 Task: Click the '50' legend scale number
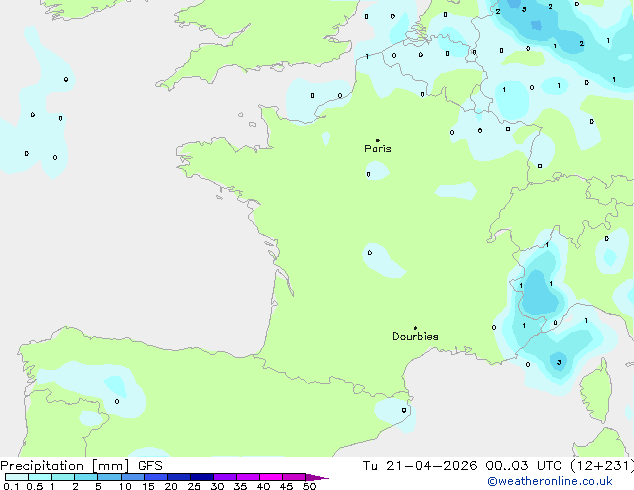(x=309, y=486)
